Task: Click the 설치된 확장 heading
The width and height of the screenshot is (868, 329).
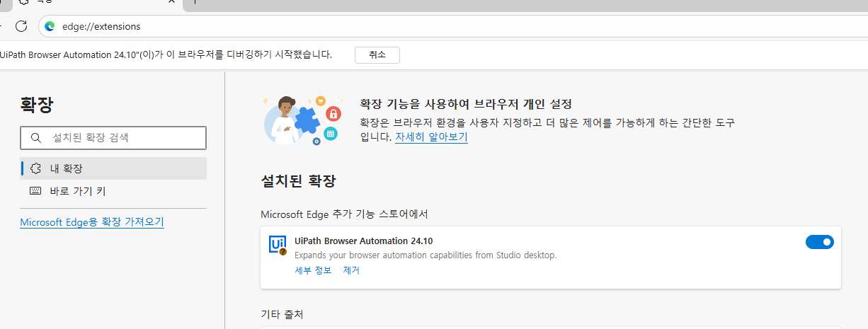Action: pos(298,181)
